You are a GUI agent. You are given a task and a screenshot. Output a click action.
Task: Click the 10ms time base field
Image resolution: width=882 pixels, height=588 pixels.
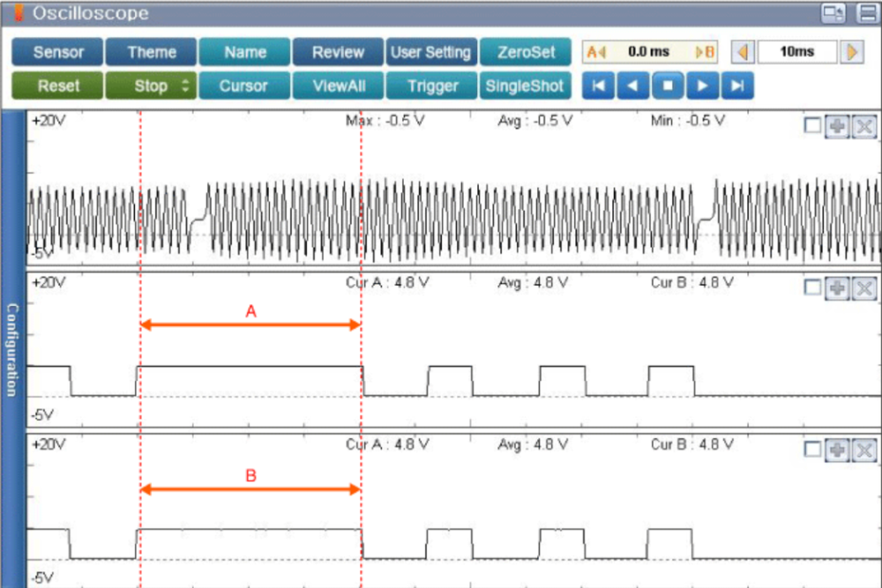[796, 52]
